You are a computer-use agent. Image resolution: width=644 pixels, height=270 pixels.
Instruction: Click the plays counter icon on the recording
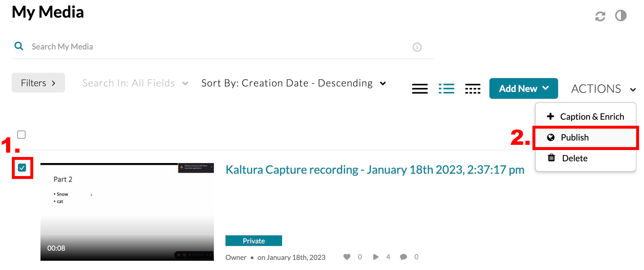tap(375, 257)
